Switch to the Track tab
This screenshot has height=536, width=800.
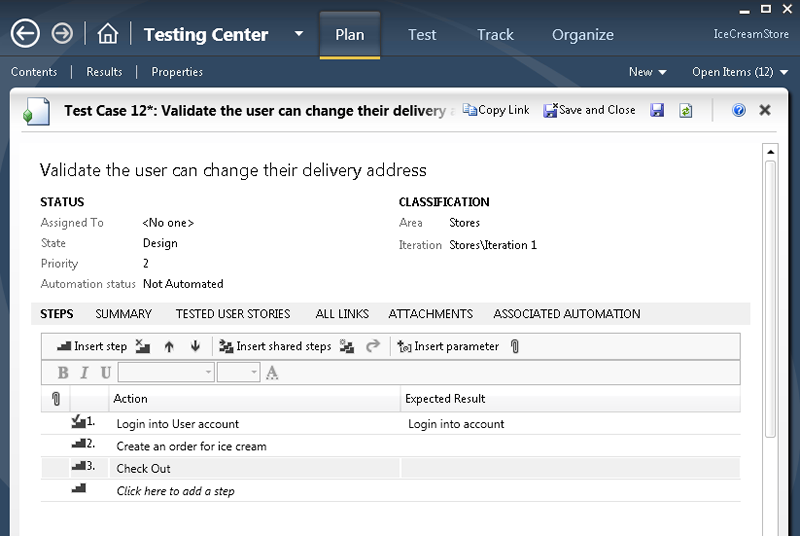(x=494, y=35)
